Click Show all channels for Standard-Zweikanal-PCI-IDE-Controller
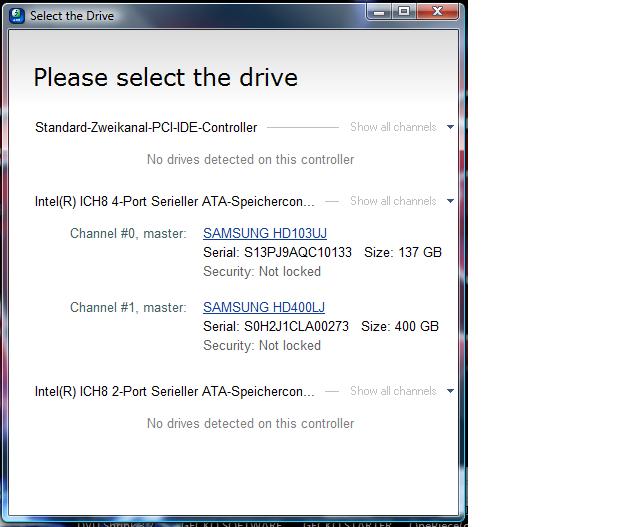The height and width of the screenshot is (527, 640). click(393, 127)
